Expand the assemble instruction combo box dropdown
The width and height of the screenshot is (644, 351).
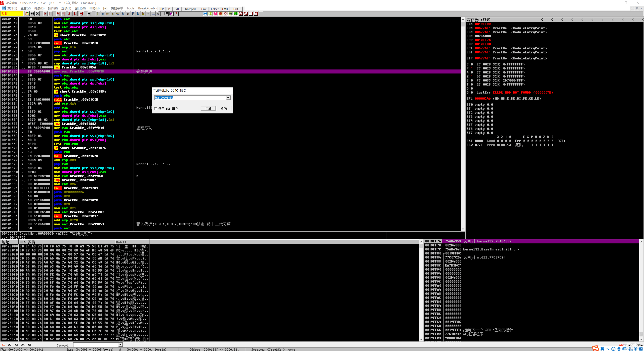228,98
